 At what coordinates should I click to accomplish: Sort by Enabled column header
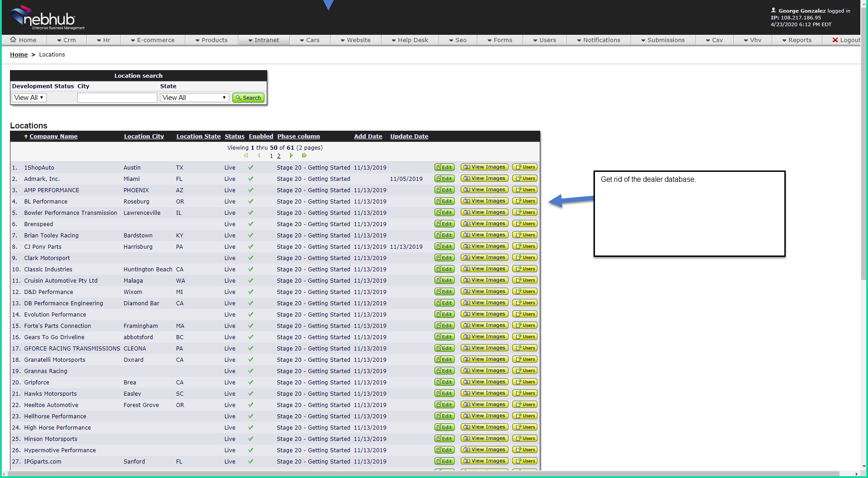261,137
